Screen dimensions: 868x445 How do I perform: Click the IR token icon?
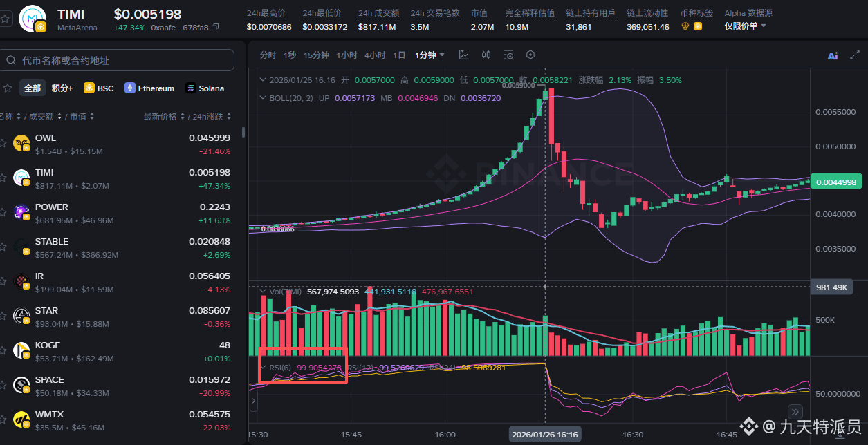tap(21, 281)
